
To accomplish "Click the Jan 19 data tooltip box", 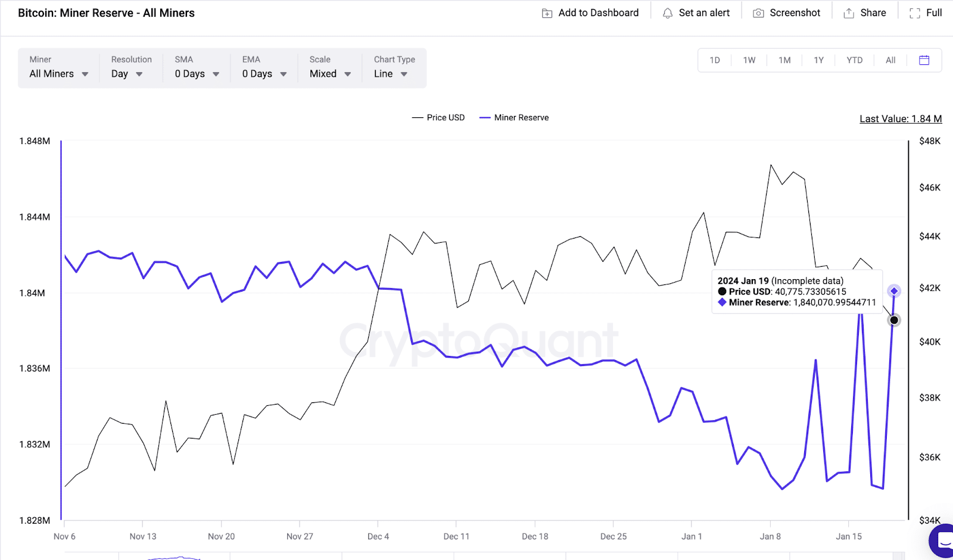I will [796, 292].
